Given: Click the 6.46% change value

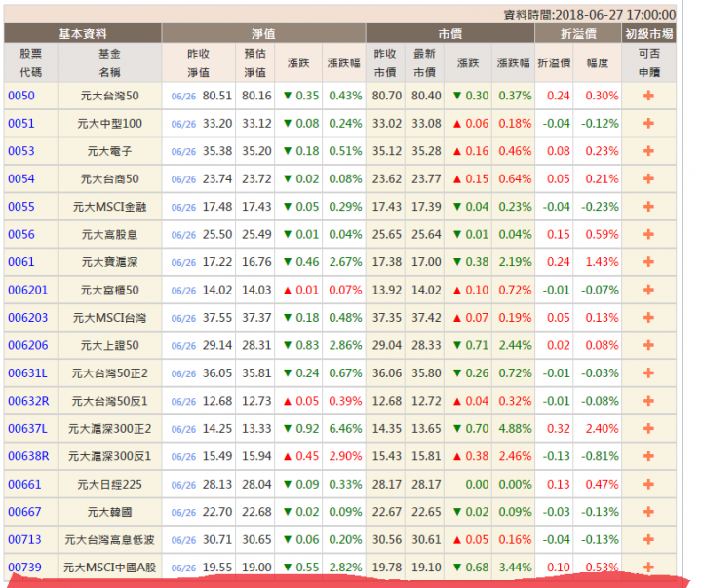Looking at the screenshot, I should point(345,429).
